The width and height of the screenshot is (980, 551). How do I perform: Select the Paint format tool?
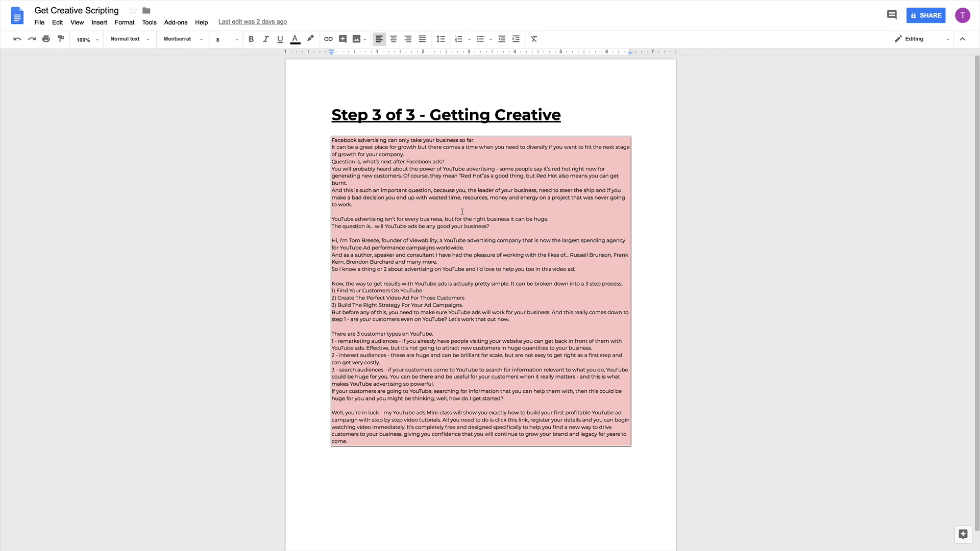[61, 39]
